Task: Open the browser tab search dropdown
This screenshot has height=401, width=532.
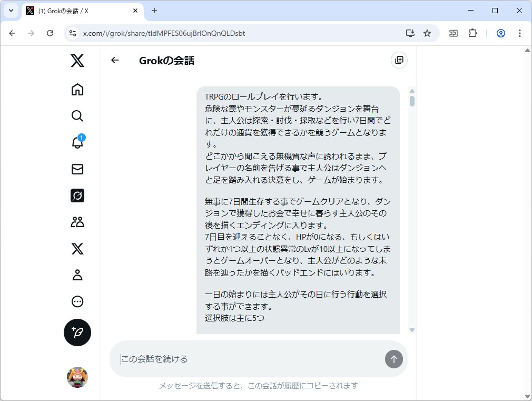Action: (11, 11)
